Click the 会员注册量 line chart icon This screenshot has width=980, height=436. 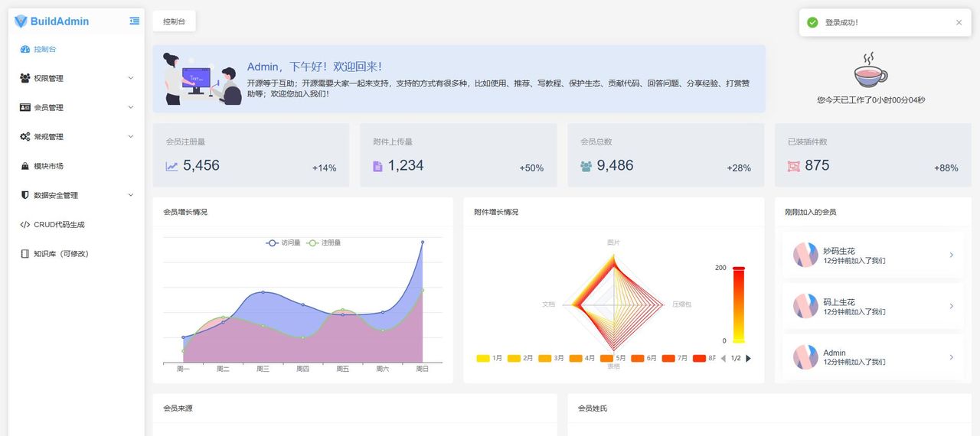(x=172, y=166)
